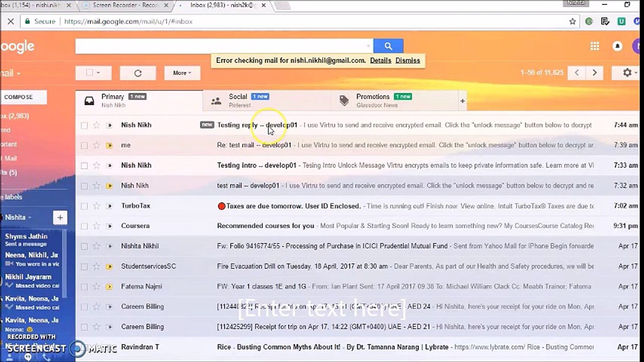
Task: Click the Details link in error banner
Action: 381,60
